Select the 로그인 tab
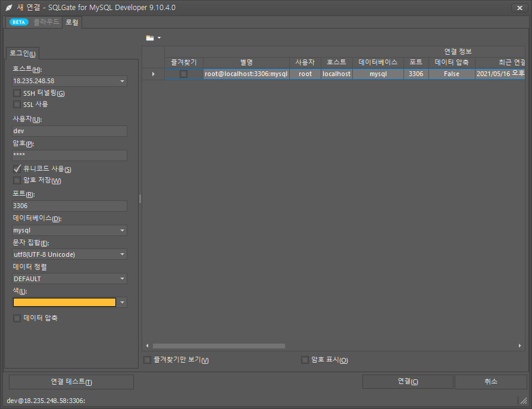Image resolution: width=532 pixels, height=409 pixels. tap(23, 53)
